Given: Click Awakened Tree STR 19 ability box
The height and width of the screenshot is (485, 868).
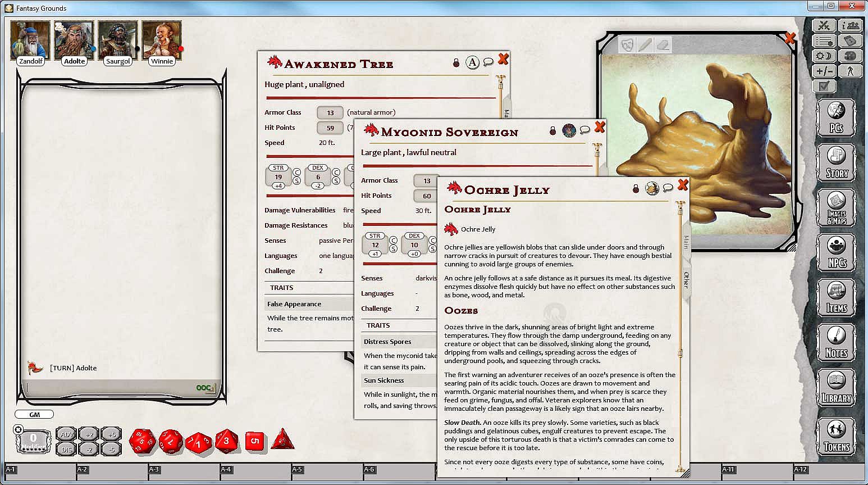Looking at the screenshot, I should click(278, 176).
